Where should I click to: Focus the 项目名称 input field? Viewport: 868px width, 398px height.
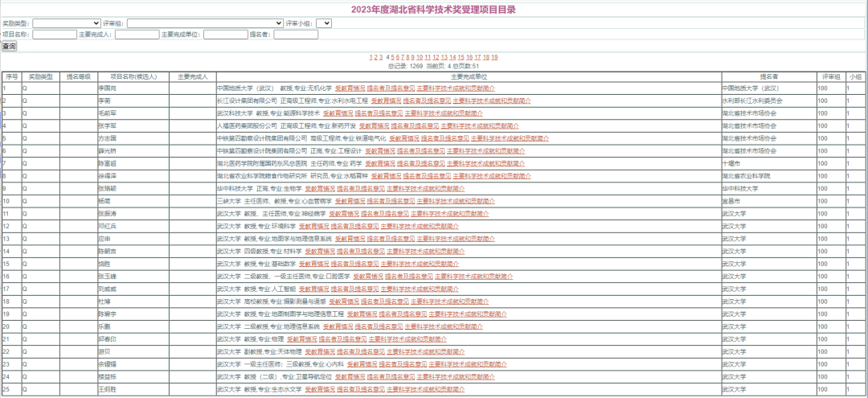pyautogui.click(x=55, y=35)
